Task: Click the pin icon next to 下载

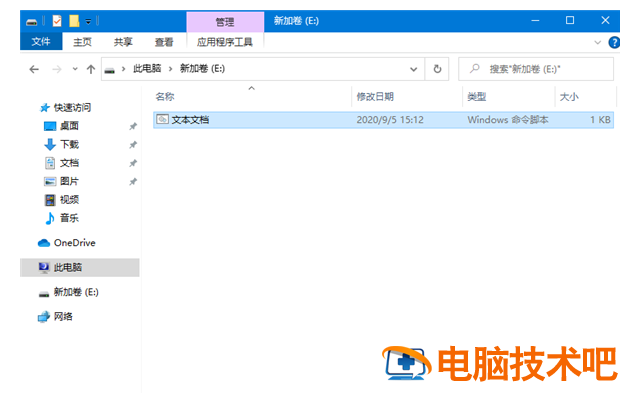Action: [x=133, y=145]
